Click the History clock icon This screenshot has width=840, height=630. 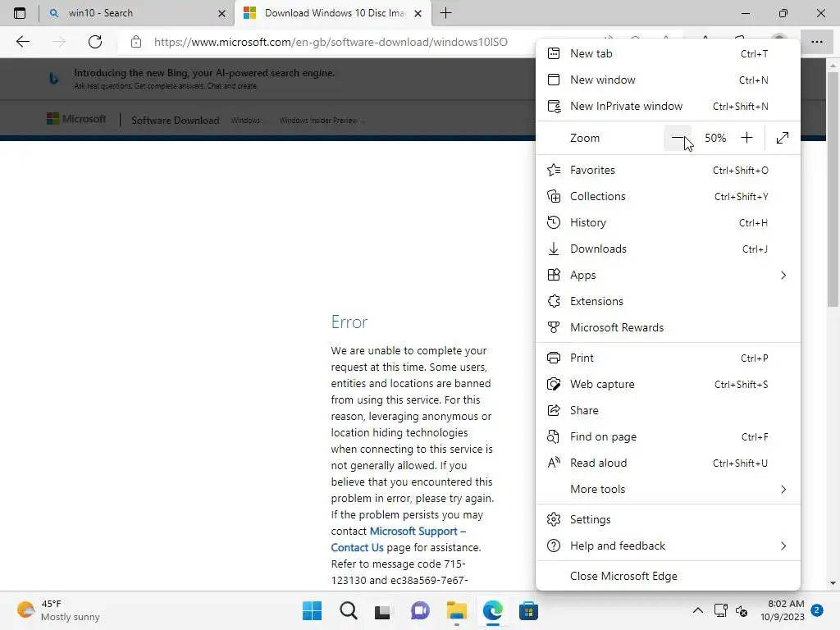pyautogui.click(x=554, y=222)
